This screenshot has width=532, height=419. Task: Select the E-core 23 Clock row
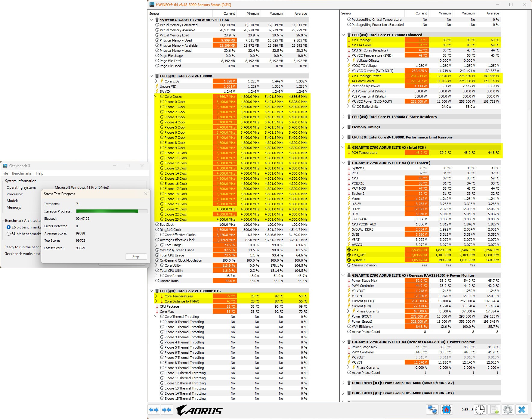pos(231,219)
